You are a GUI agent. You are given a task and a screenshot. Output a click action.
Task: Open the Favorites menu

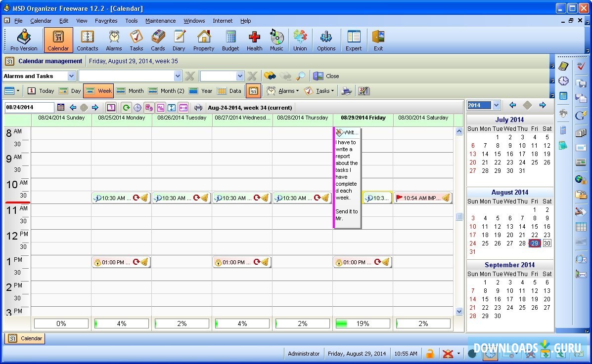point(106,21)
